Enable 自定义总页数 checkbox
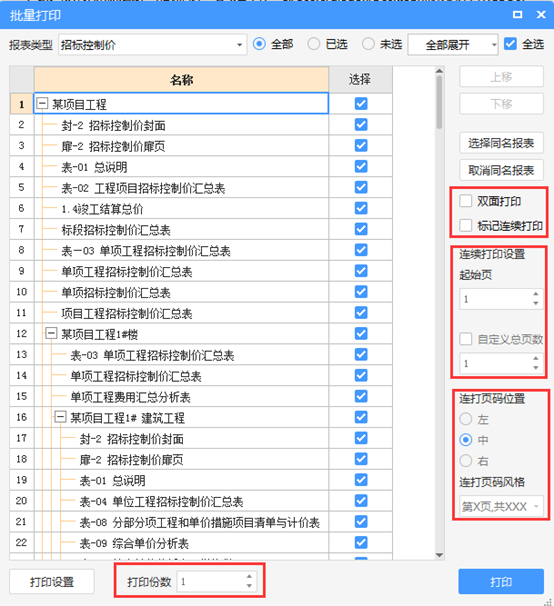This screenshot has height=606, width=554. 466,339
